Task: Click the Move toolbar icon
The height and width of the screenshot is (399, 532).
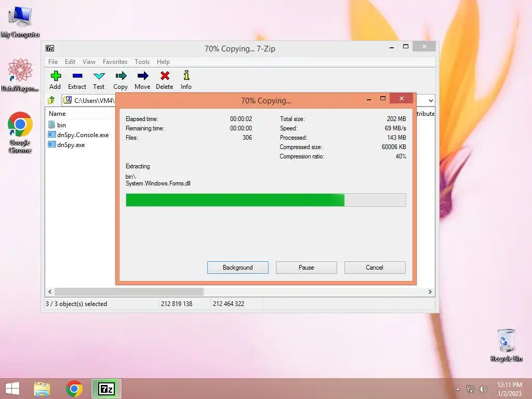Action: [x=142, y=79]
